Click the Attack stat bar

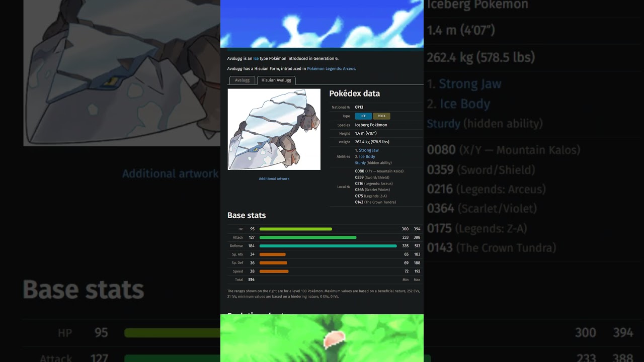[x=308, y=237]
